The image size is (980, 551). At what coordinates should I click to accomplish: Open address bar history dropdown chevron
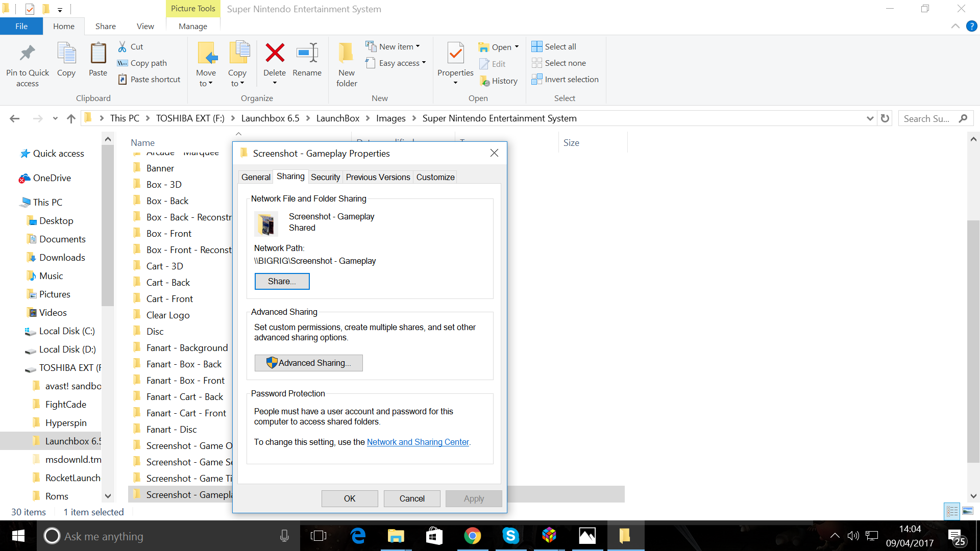pos(870,118)
